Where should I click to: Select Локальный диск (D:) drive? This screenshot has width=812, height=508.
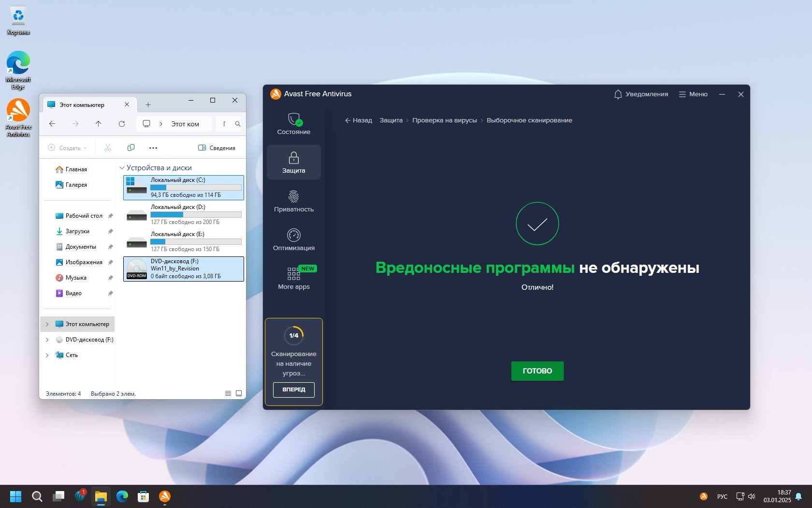coord(184,214)
